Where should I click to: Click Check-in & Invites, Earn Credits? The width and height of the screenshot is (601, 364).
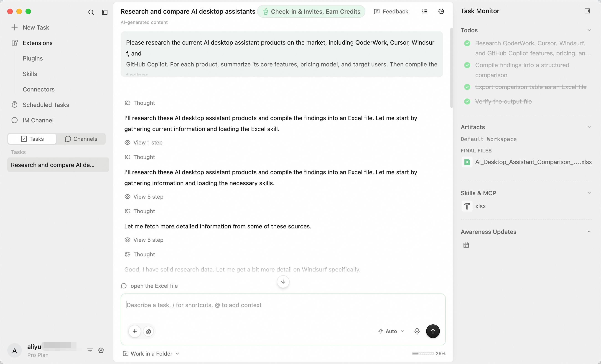[x=311, y=11]
